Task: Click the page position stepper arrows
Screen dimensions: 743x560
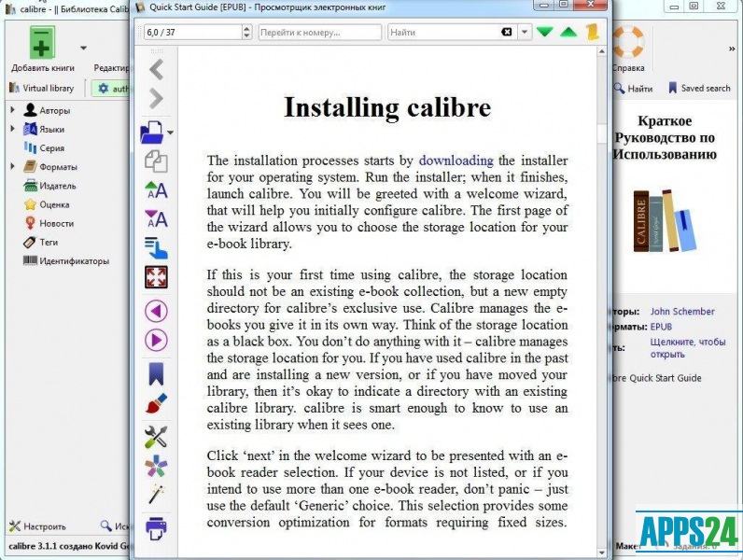Action: point(246,33)
